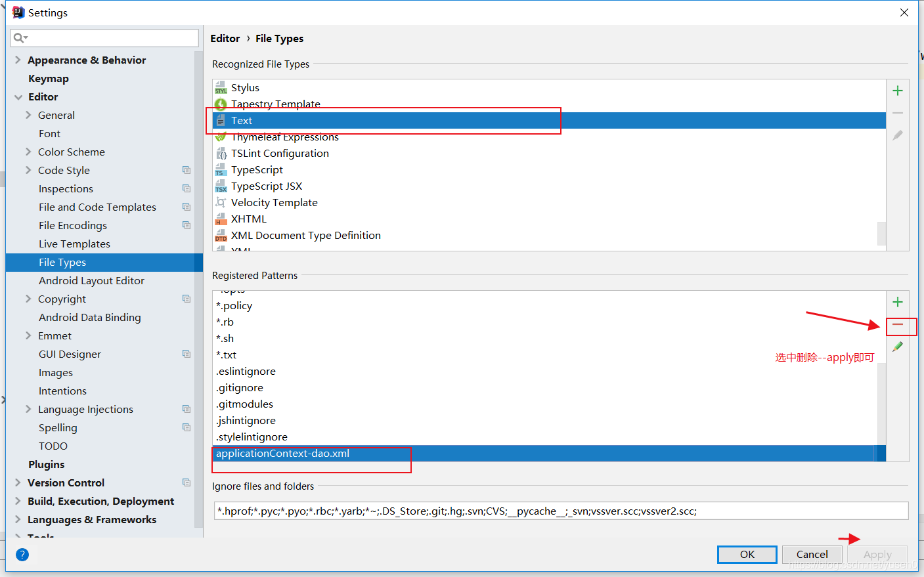
Task: Click the XML DTD file icon
Action: tap(221, 236)
